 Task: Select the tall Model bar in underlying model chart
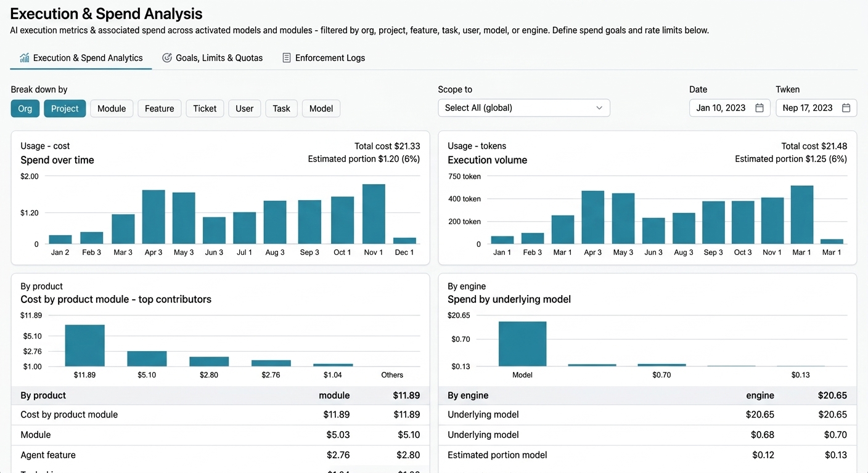point(523,344)
